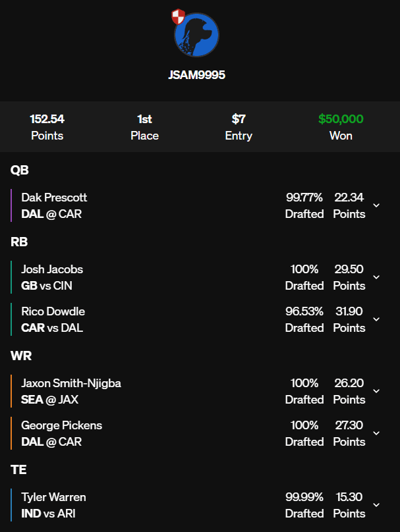Select Rico Dowdle player name

tap(53, 311)
